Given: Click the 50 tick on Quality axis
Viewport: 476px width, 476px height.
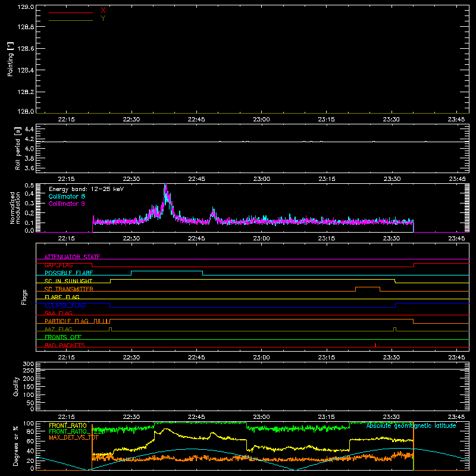Looking at the screenshot, I should tap(31, 403).
